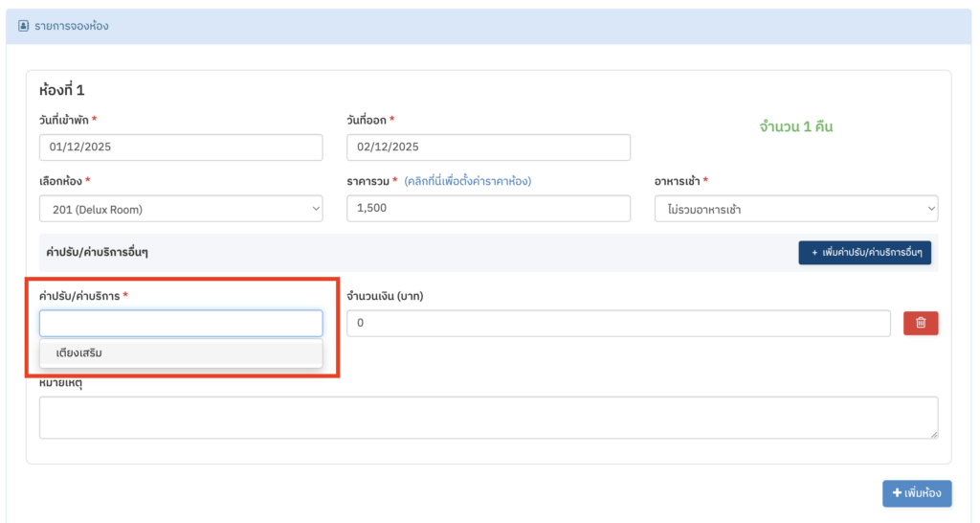Open the เลือกห้อง dropdown showing 201 (Delux Room)
This screenshot has height=523, width=980.
tap(181, 209)
